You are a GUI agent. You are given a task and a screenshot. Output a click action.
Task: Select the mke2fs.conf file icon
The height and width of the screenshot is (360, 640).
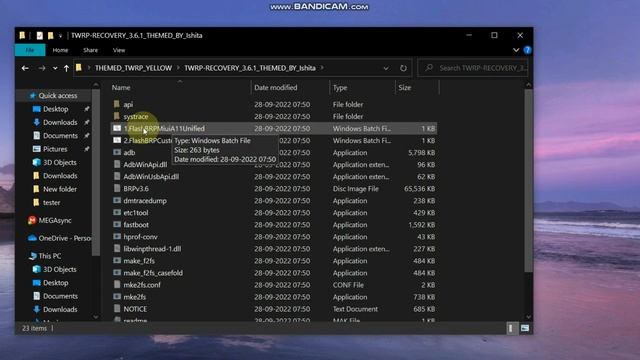[117, 285]
